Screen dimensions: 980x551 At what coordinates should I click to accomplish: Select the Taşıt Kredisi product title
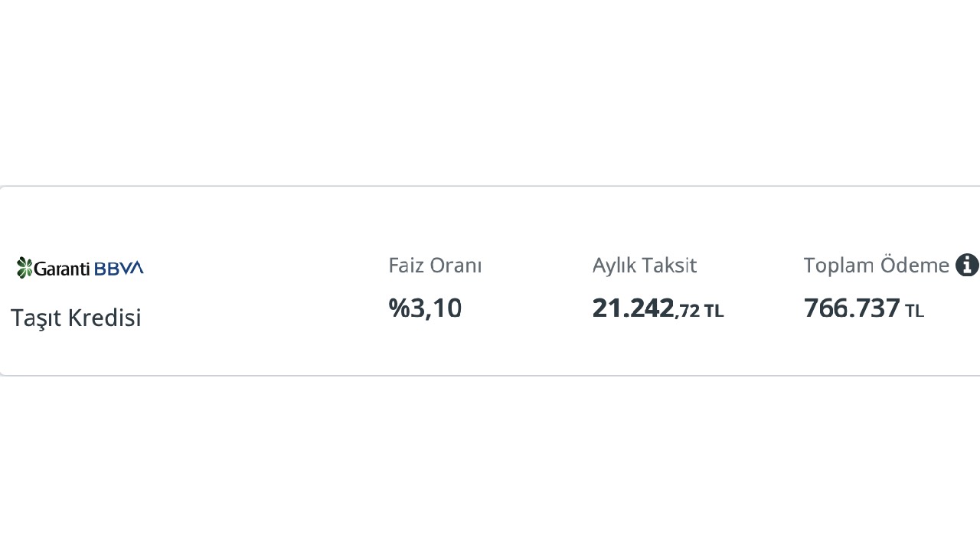coord(76,318)
